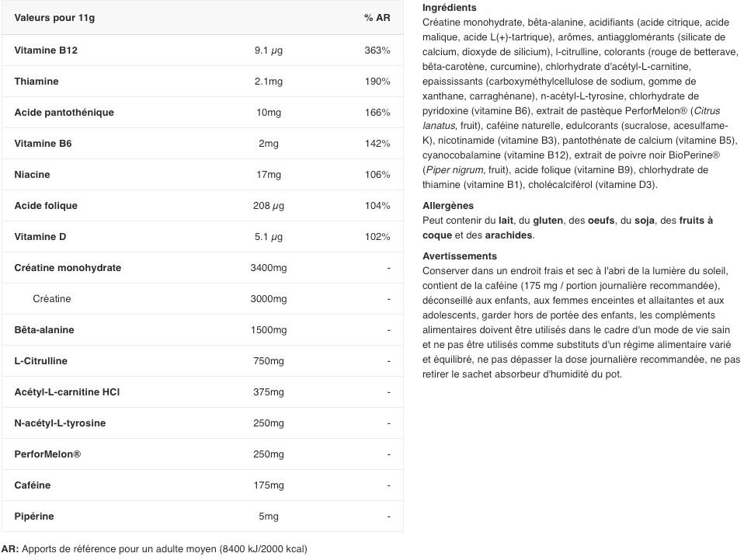Click the 'Valeurs pour 11g' header
The height and width of the screenshot is (560, 744).
[54, 18]
